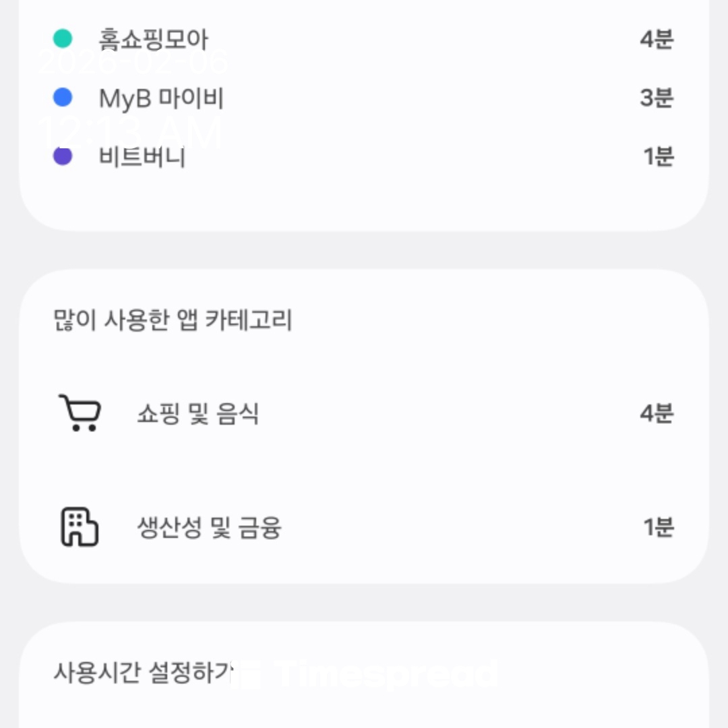Click the 4분 time for 홈쇼핑모아
728x728 pixels.
click(657, 39)
